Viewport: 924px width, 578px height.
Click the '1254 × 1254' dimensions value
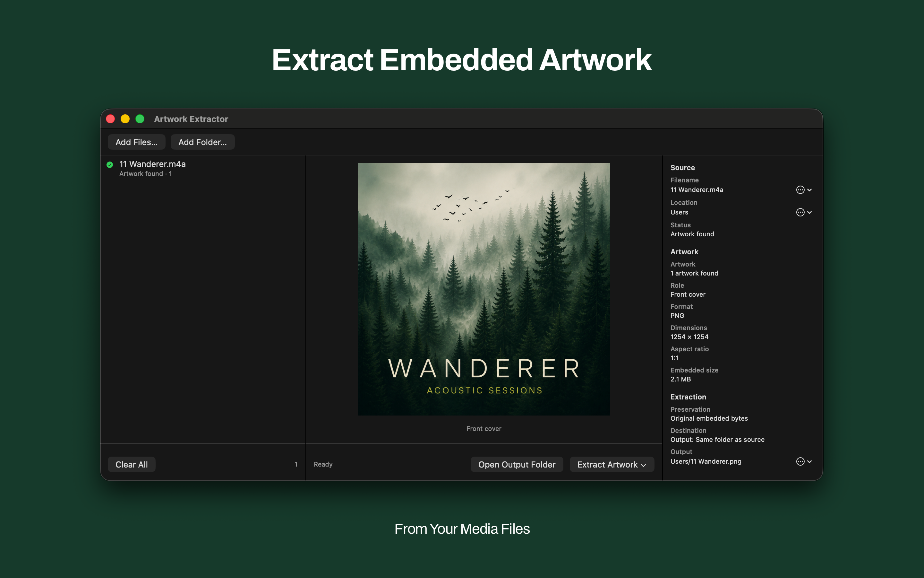click(689, 337)
